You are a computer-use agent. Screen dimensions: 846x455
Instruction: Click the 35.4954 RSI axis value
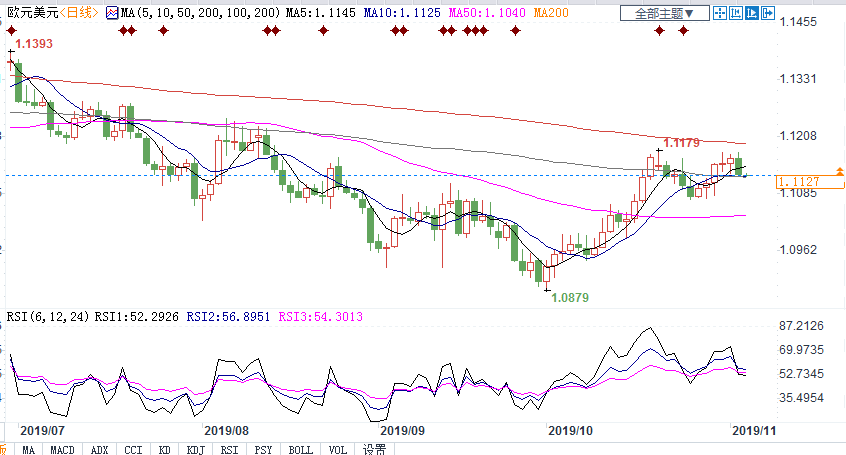[x=802, y=398]
